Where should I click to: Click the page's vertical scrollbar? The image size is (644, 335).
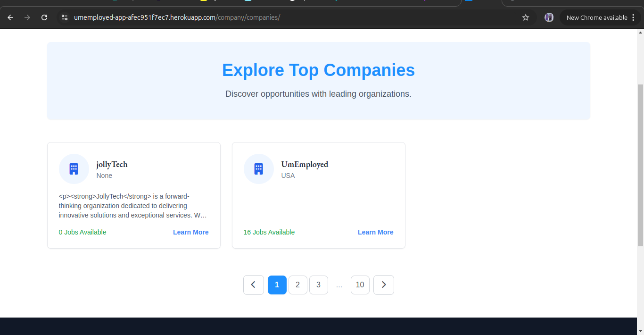click(640, 165)
